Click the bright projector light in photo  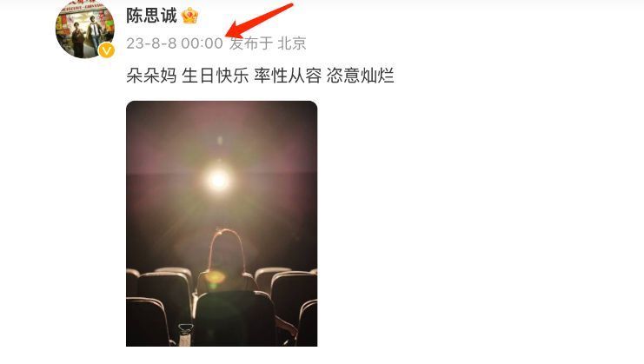click(x=218, y=180)
